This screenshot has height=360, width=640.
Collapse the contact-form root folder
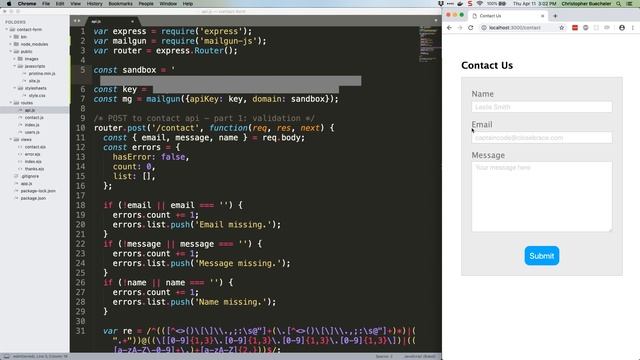[x=7, y=29]
